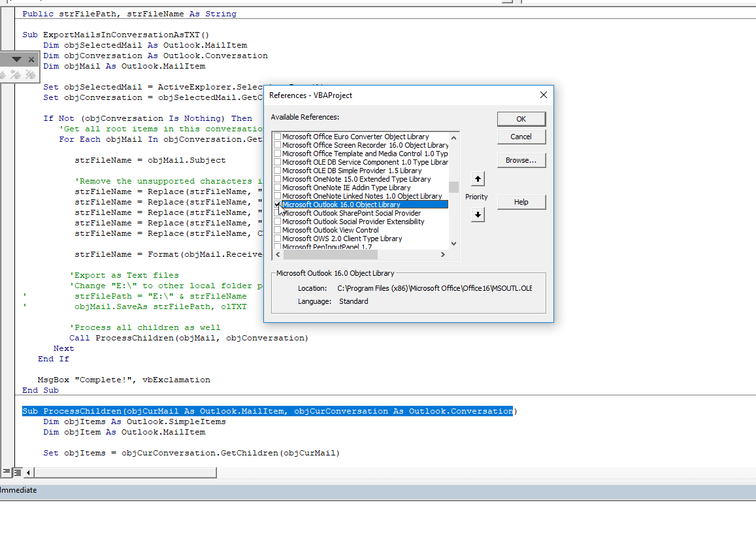Click 'Set objItems = objCurConversation.GetChildren' line
Image resolution: width=756 pixels, height=545 pixels.
tap(191, 453)
